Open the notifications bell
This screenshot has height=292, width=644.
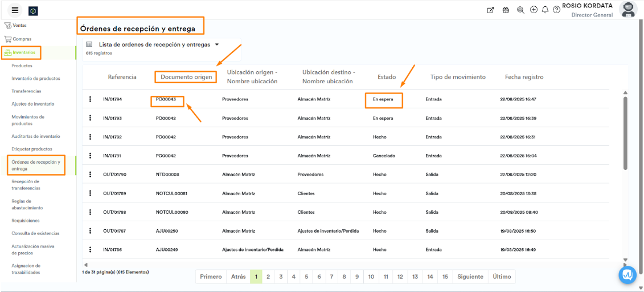tap(545, 10)
